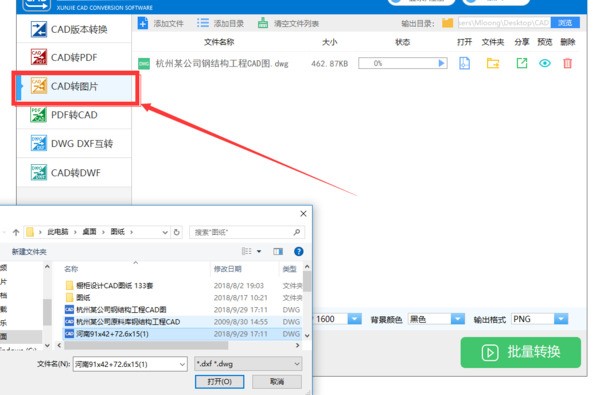Open the *.dxf *.dwg file type filter
The height and width of the screenshot is (395, 600).
tap(248, 364)
